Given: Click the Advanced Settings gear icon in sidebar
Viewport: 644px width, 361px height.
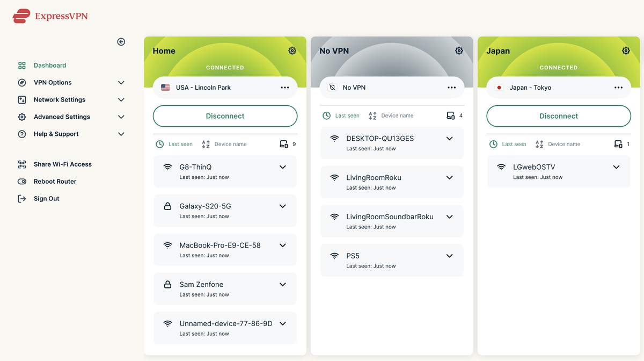Looking at the screenshot, I should 22,117.
